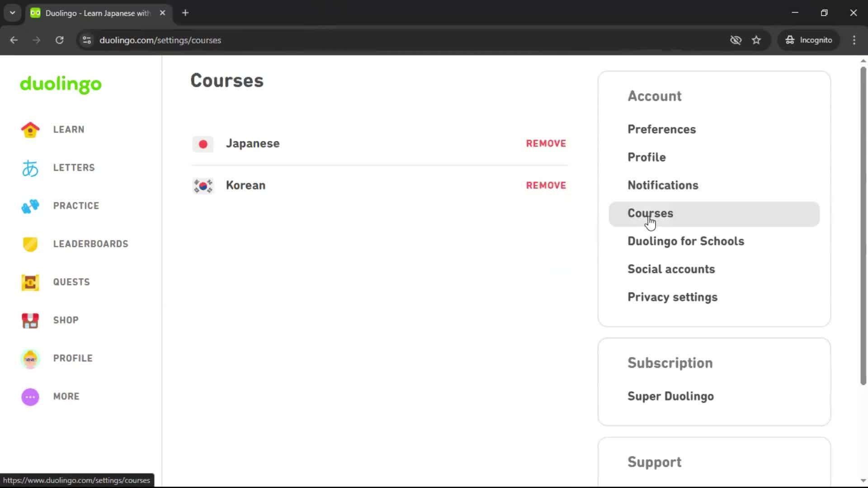
Task: Open the Quests treasure chest icon
Action: click(30, 282)
